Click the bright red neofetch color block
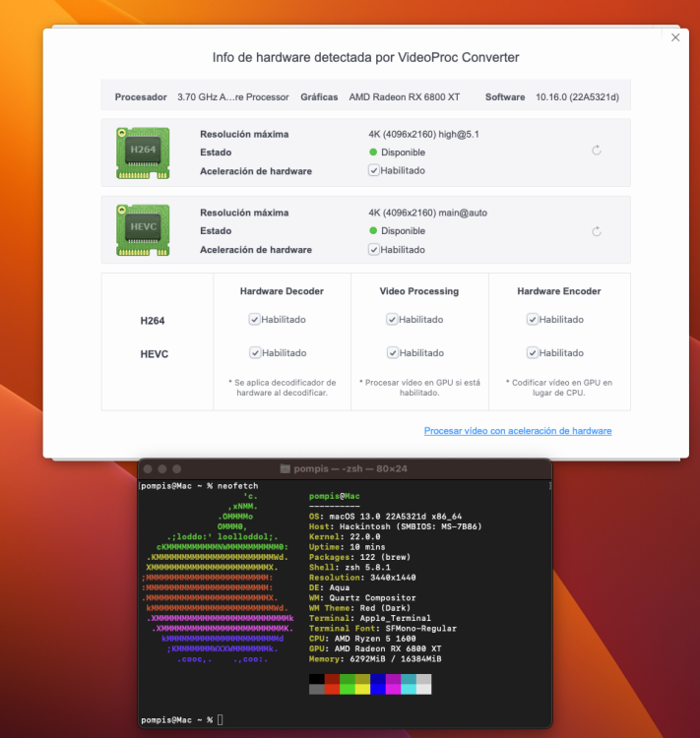The height and width of the screenshot is (738, 700). tap(332, 689)
